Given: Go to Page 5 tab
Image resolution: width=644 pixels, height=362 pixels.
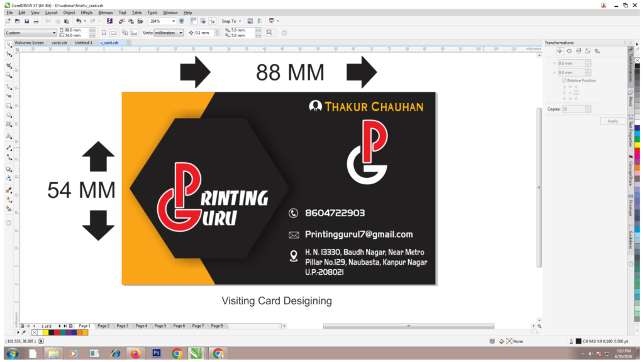Looking at the screenshot, I should [160, 326].
